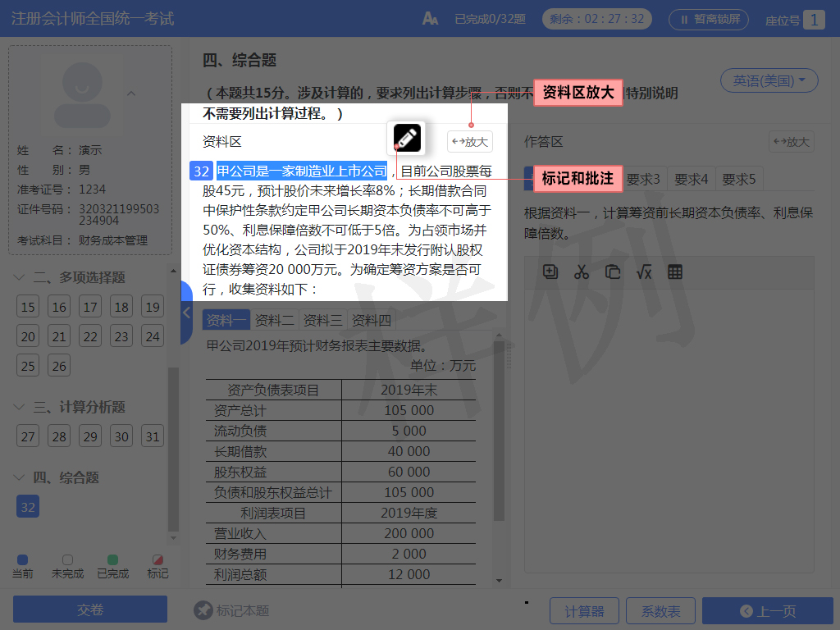Click the scissors cut icon

click(582, 272)
